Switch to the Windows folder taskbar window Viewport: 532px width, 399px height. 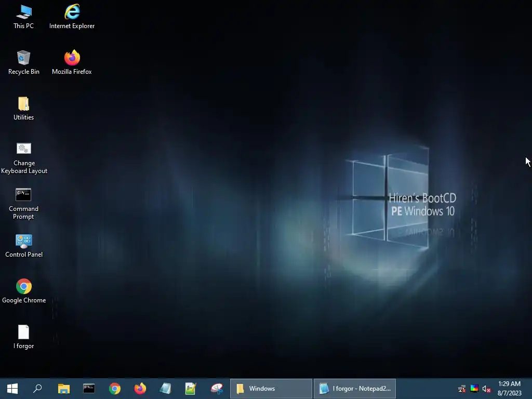(x=271, y=389)
